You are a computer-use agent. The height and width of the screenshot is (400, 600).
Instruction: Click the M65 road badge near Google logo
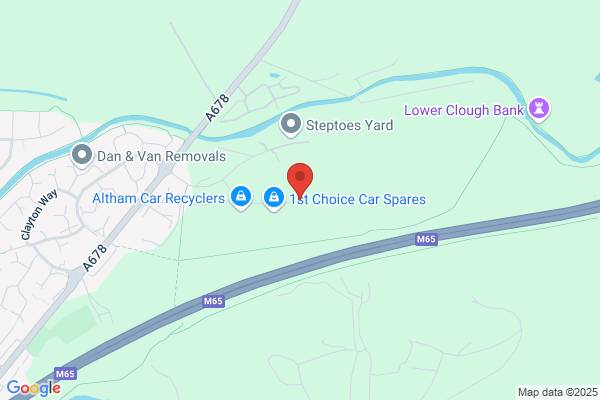pos(65,374)
